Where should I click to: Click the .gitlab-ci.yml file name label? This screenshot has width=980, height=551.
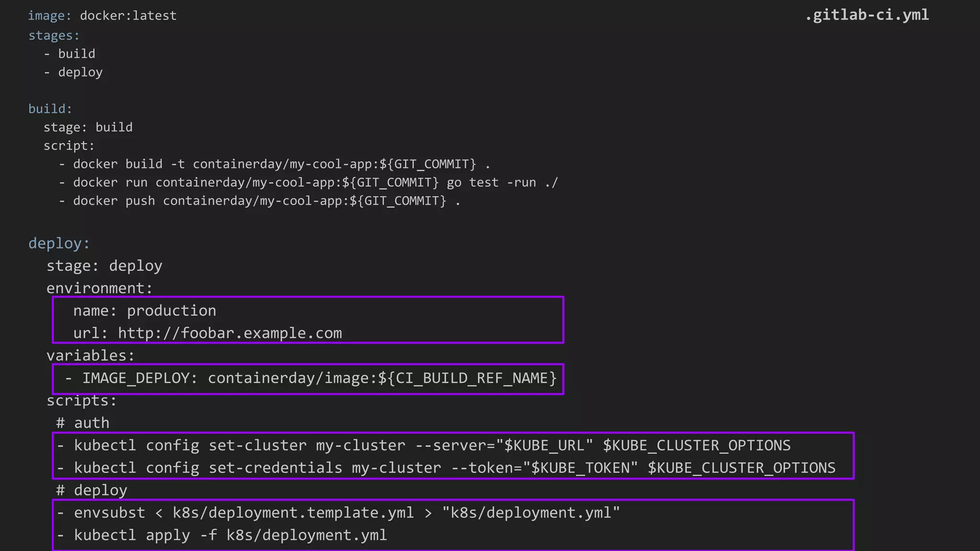pyautogui.click(x=867, y=15)
